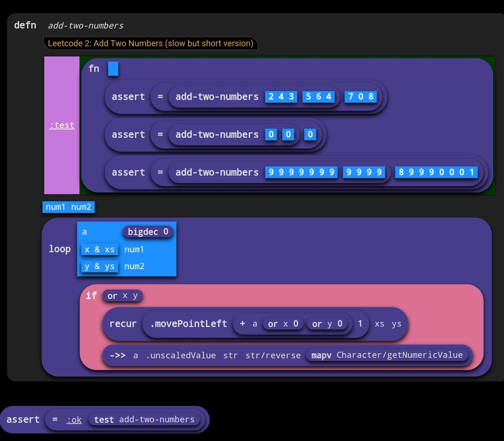Click the empty blue args vector after fn
This screenshot has width=504, height=441.
[113, 69]
